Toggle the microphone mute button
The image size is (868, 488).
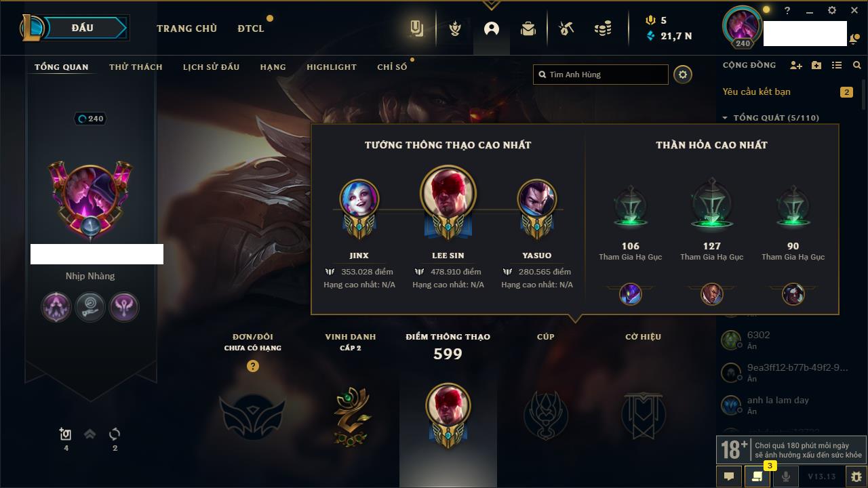(785, 476)
